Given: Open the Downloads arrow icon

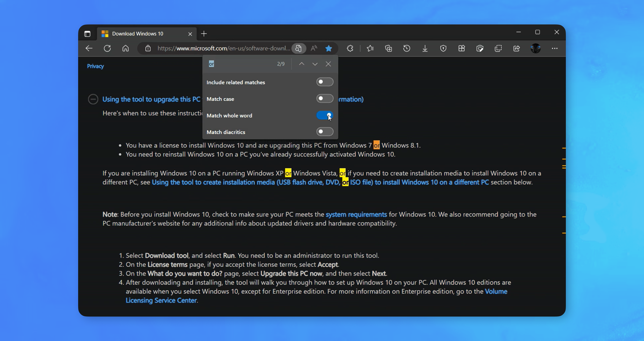Looking at the screenshot, I should coord(425,49).
